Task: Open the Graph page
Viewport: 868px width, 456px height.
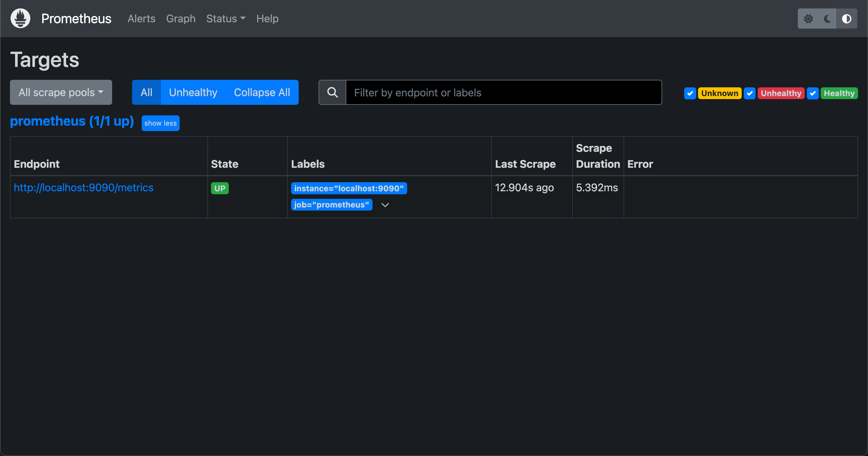Action: tap(181, 18)
